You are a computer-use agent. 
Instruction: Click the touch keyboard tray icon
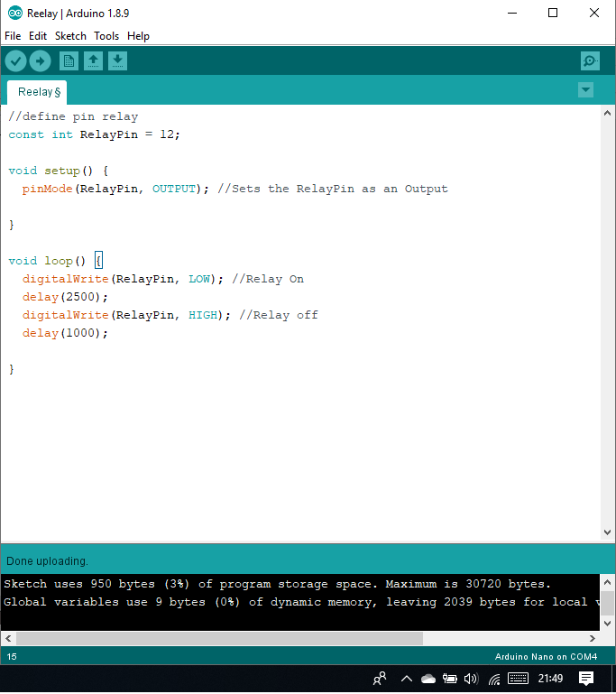click(x=518, y=679)
